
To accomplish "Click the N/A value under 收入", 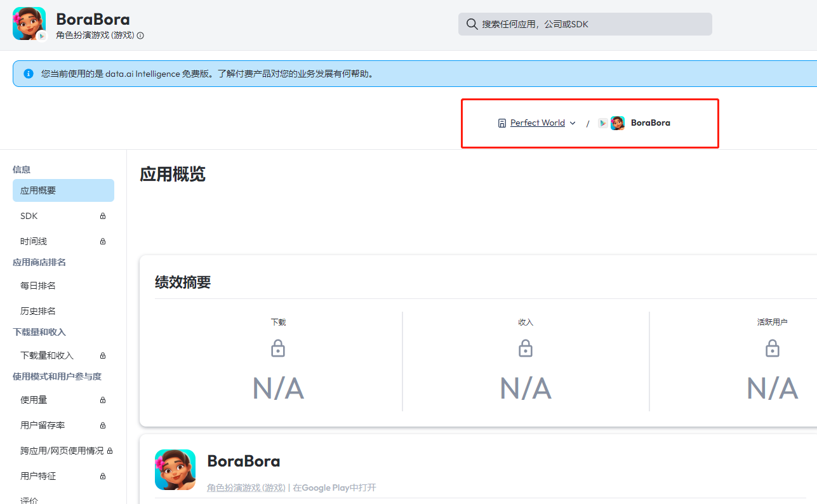I will [x=526, y=388].
